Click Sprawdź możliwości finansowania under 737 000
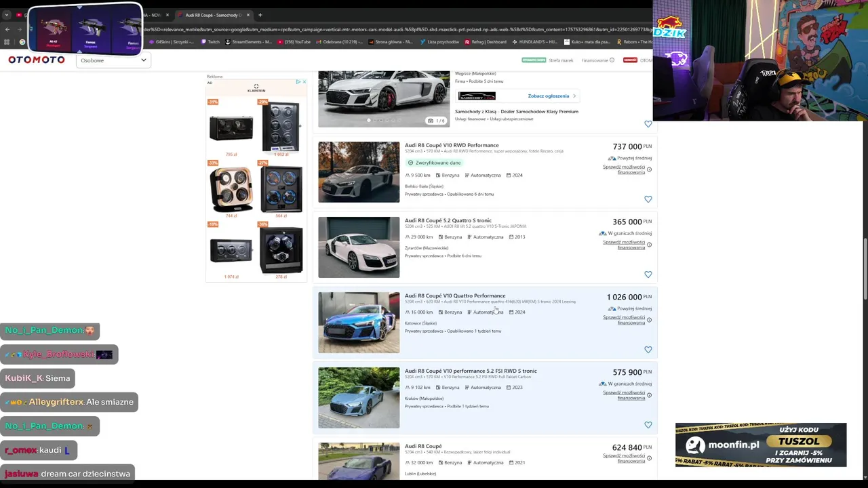Image resolution: width=868 pixels, height=488 pixels. tap(624, 169)
